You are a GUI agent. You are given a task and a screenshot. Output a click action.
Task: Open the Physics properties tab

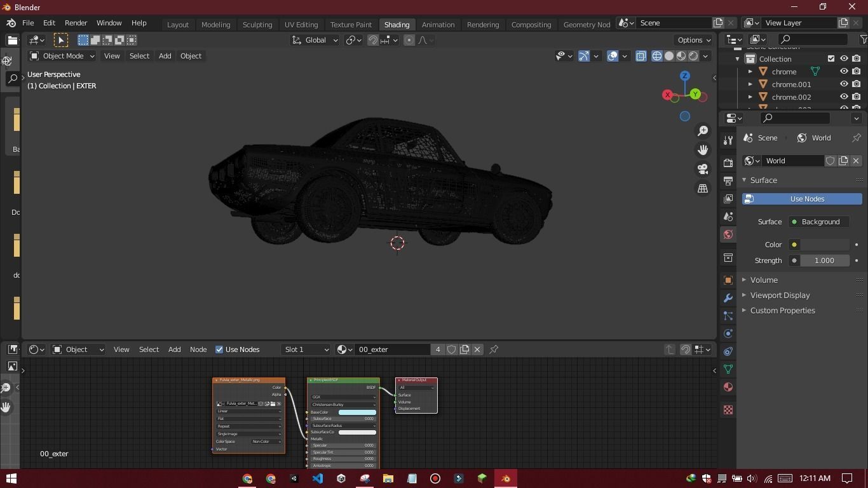tap(728, 334)
